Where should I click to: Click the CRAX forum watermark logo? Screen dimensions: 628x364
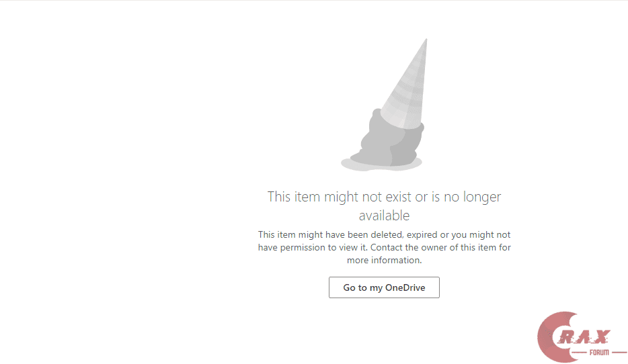click(582, 337)
